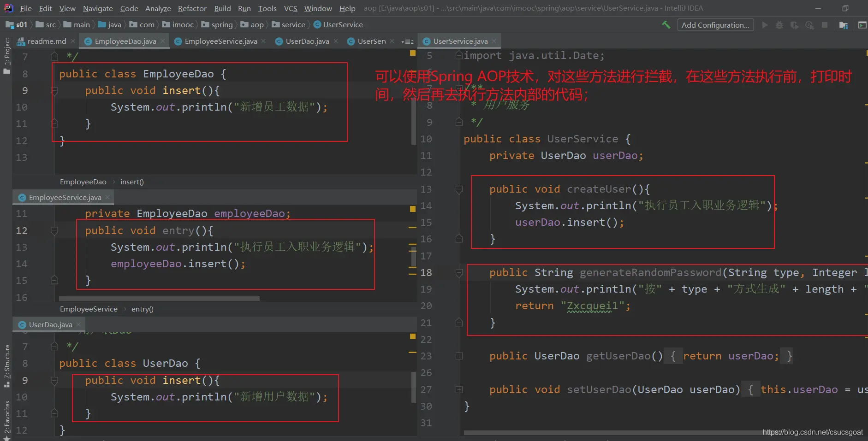Screen dimensions: 868x441
Task: Click the profiler run icon in toolbar
Action: pyautogui.click(x=809, y=25)
